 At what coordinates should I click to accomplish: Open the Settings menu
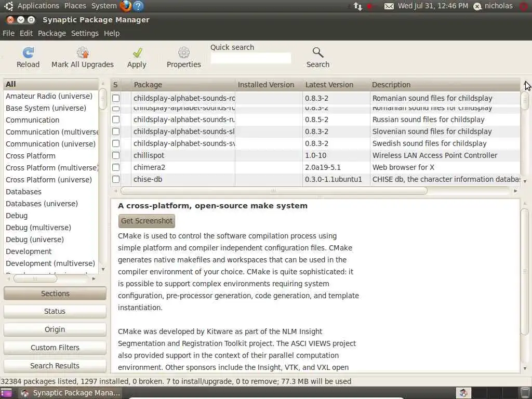click(85, 33)
